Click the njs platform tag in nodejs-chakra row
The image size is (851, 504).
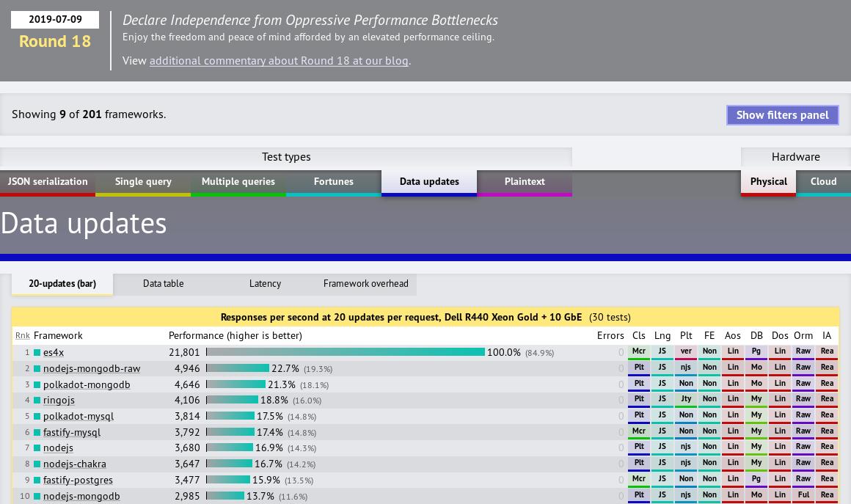coord(686,463)
